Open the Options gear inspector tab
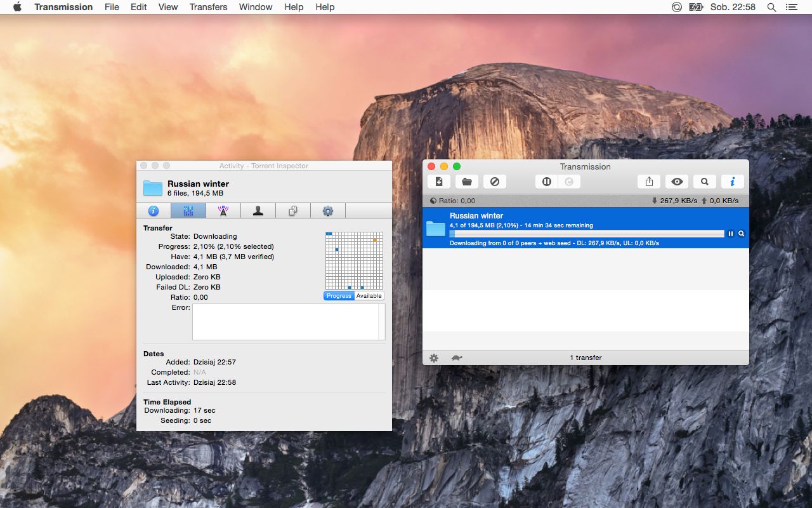812x508 pixels. click(x=328, y=211)
